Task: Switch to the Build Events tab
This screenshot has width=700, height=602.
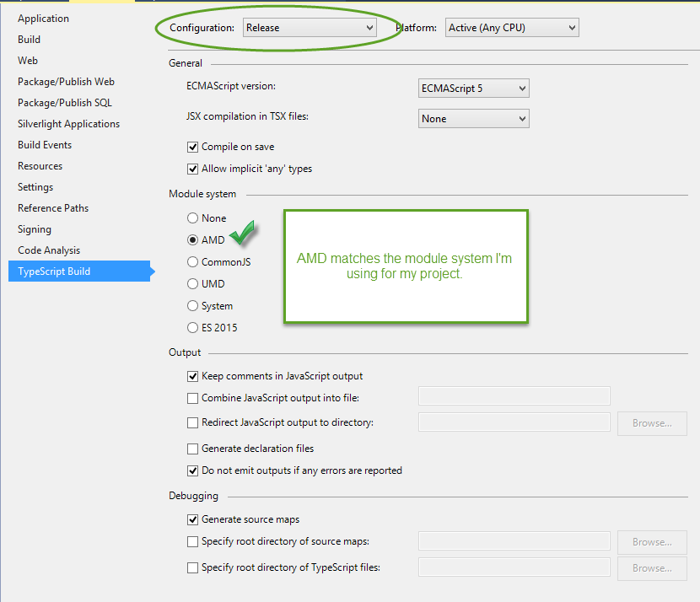Action: (45, 145)
